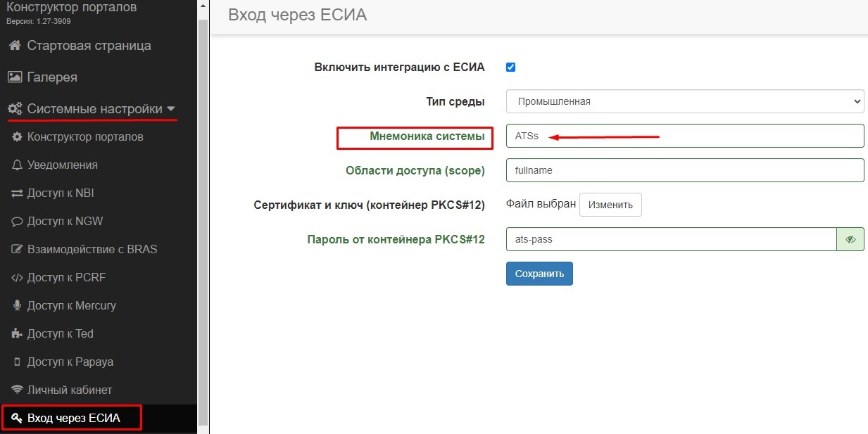The width and height of the screenshot is (868, 434).
Task: Click the home icon beside Стартовая страница
Action: coord(14,46)
